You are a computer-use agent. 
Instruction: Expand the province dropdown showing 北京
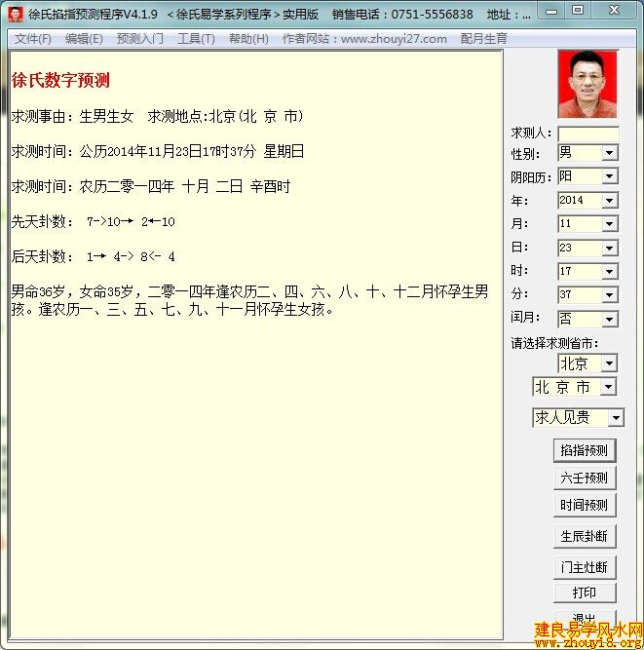tap(609, 363)
